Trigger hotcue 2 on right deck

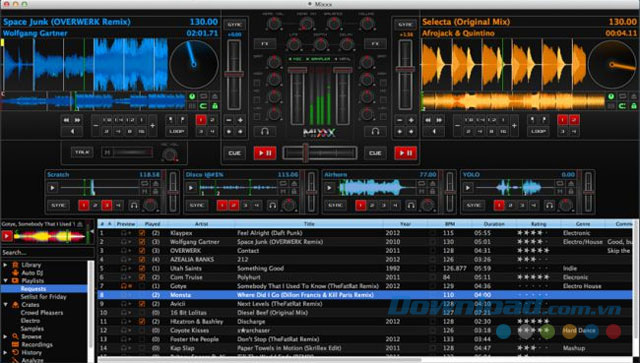coord(574,120)
